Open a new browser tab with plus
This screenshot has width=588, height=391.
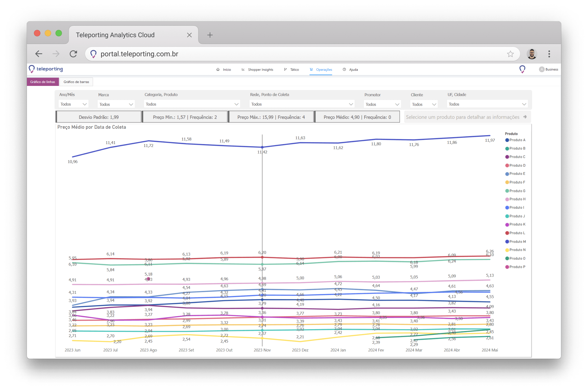[x=210, y=35]
